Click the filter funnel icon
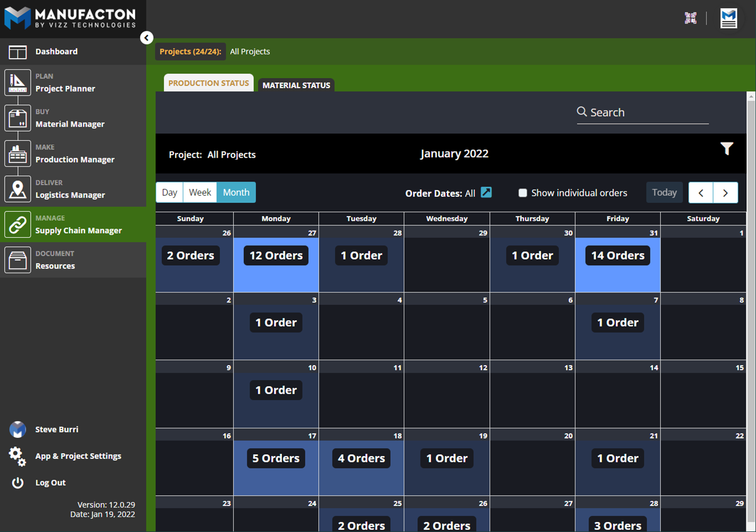Image resolution: width=756 pixels, height=532 pixels. tap(726, 148)
